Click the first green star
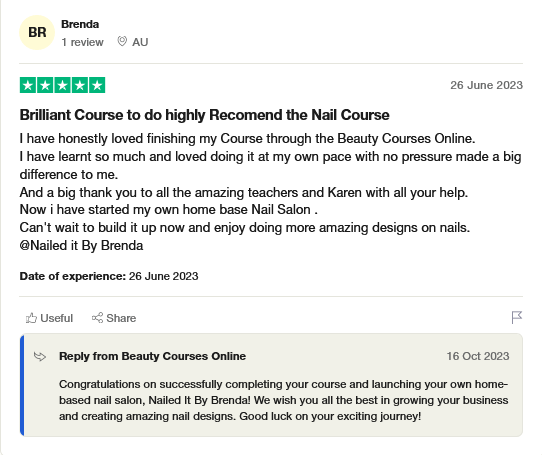Screen dimensions: 542x455 pos(28,85)
